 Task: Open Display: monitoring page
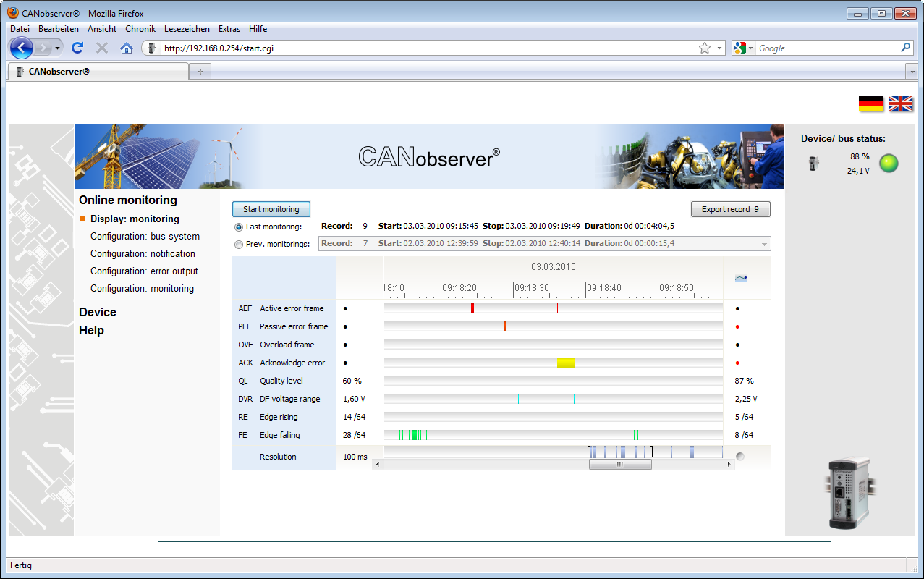pyautogui.click(x=135, y=219)
